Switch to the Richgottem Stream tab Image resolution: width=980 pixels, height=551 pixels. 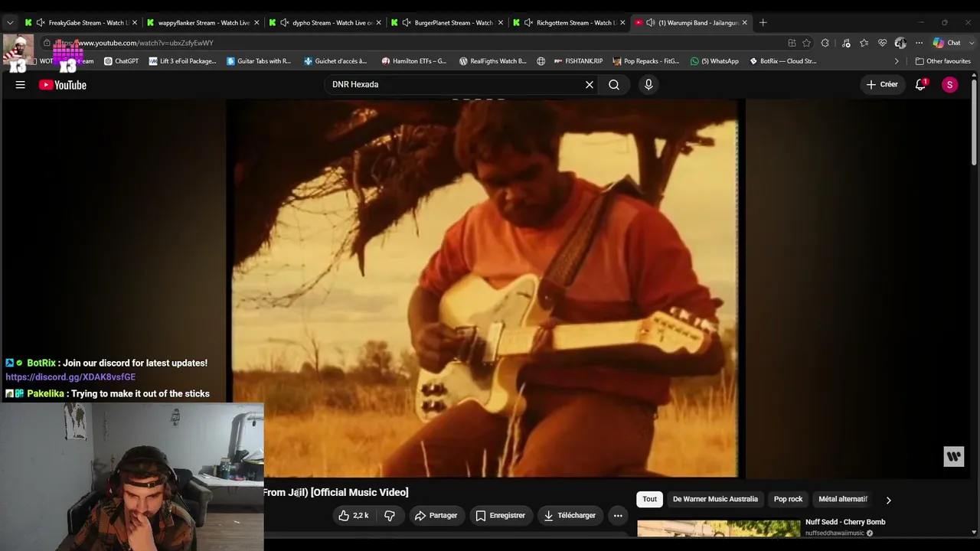[569, 23]
